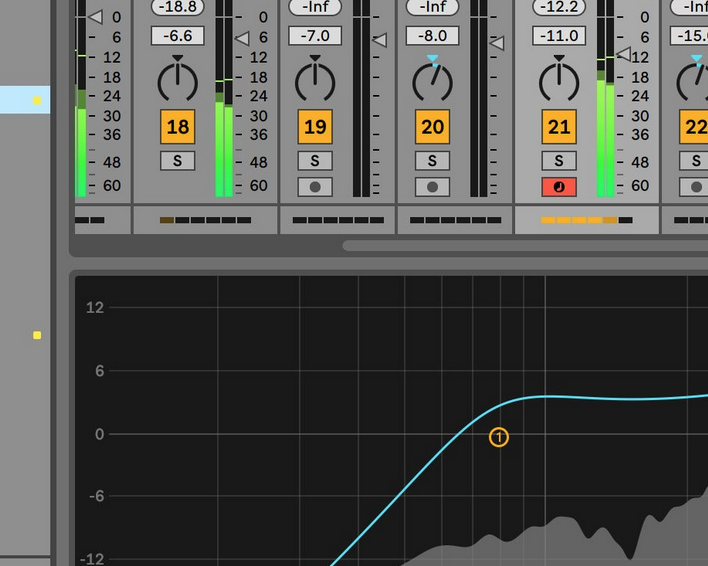708x566 pixels.
Task: Reset the -12.2 peak level on track 21
Action: pos(559,8)
